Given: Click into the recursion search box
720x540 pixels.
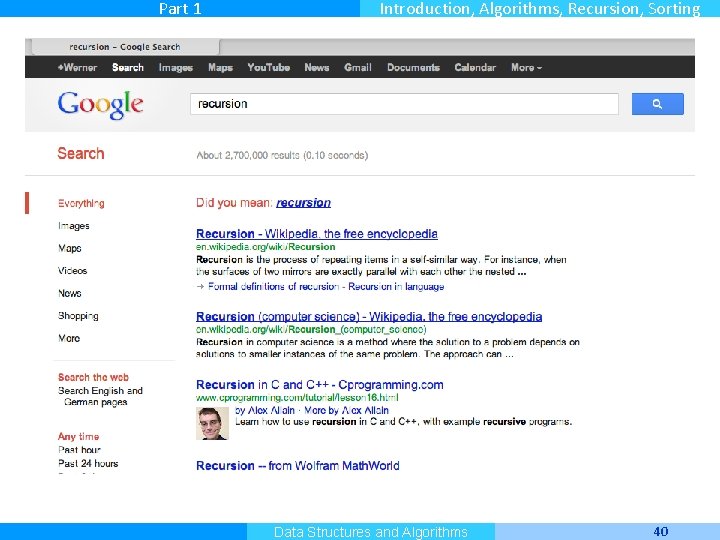Looking at the screenshot, I should [404, 104].
